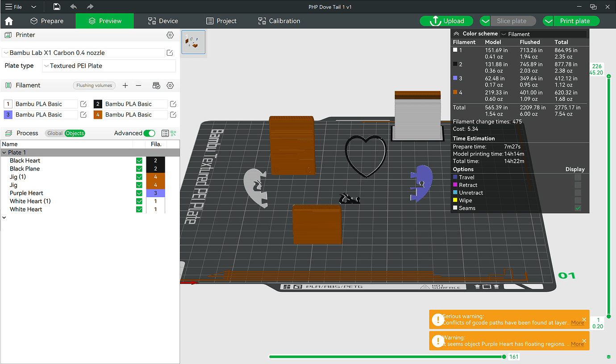Enable Travel display checkbox
This screenshot has height=364, width=616.
[578, 177]
